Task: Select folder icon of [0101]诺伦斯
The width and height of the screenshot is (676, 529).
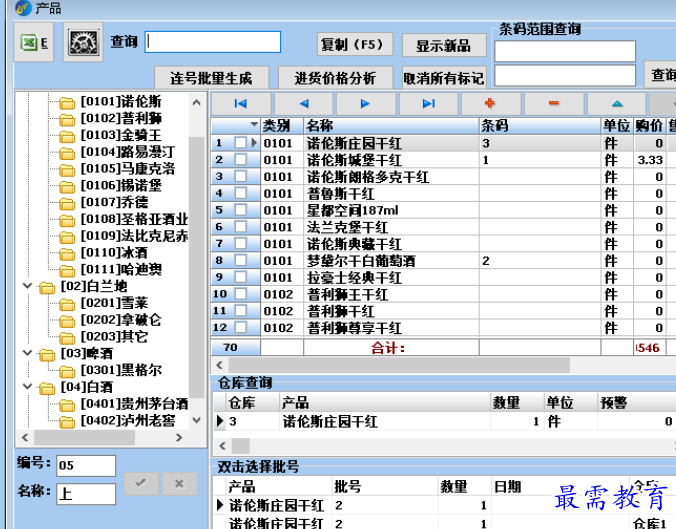Action: pos(67,103)
